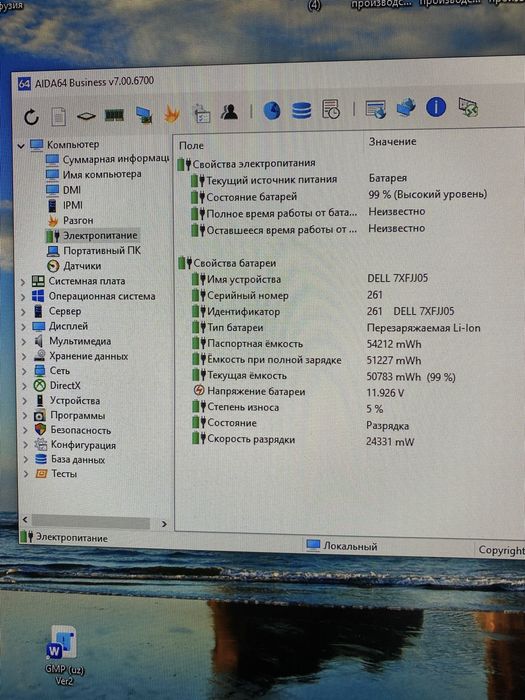Click the remote monitor globe icon
The image size is (525, 700).
point(375,109)
